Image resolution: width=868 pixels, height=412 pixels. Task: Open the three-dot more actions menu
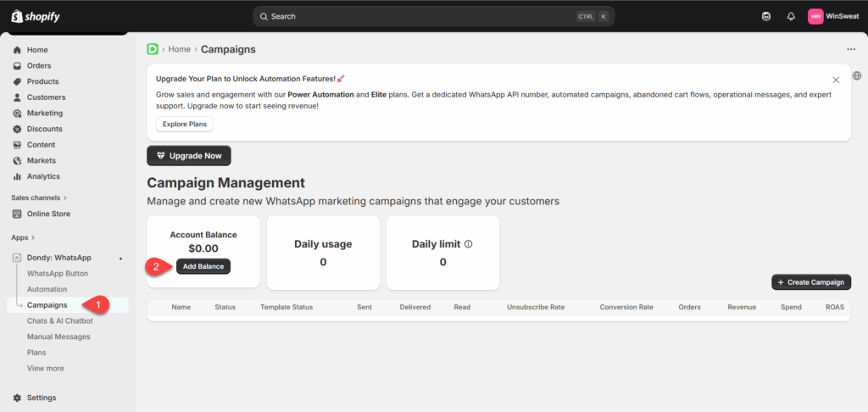click(851, 49)
